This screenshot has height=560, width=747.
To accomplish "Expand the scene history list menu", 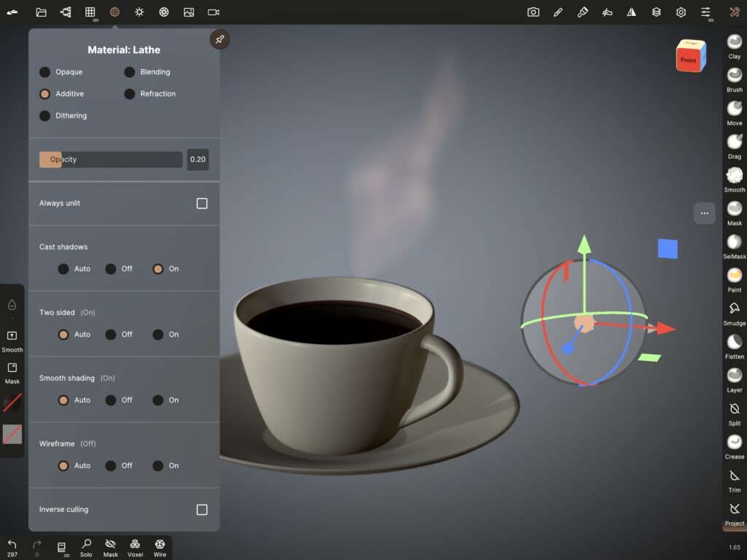I will [62, 548].
